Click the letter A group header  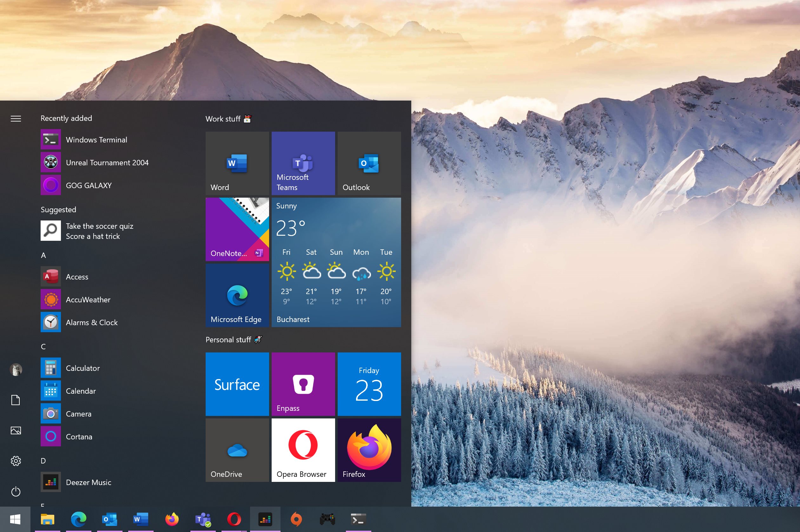pos(43,255)
